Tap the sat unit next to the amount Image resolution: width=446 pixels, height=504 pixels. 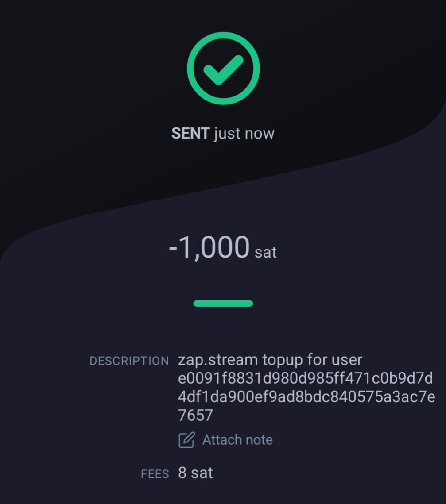(266, 252)
